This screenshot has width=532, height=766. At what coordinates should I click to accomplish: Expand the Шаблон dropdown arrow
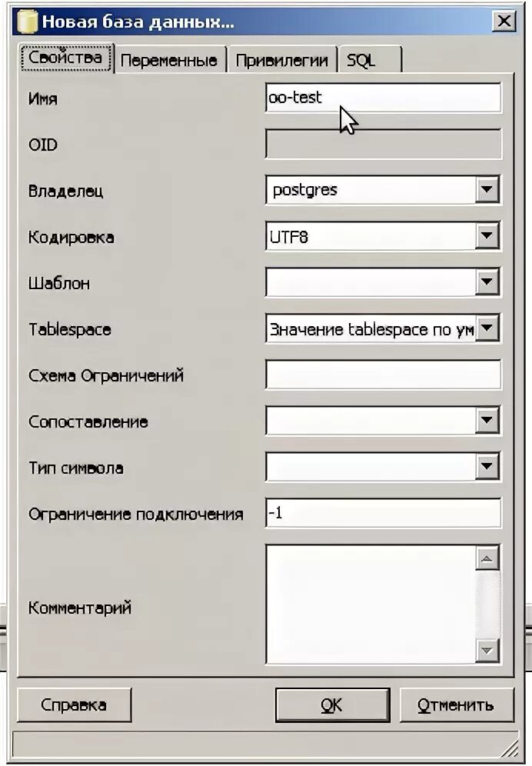[x=487, y=281]
